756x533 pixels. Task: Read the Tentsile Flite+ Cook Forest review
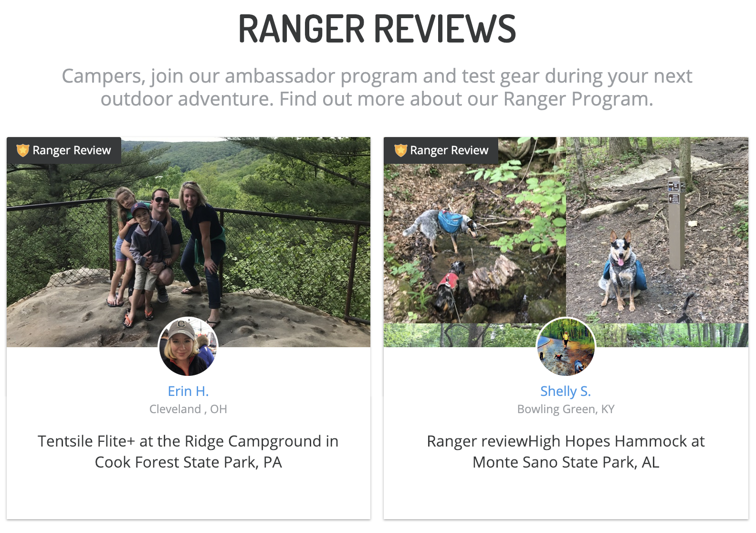pyautogui.click(x=188, y=452)
